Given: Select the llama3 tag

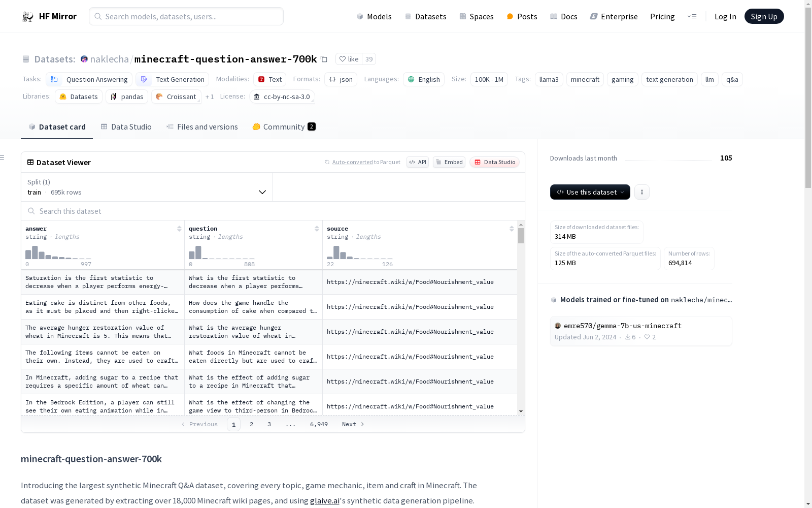Looking at the screenshot, I should coord(549,79).
